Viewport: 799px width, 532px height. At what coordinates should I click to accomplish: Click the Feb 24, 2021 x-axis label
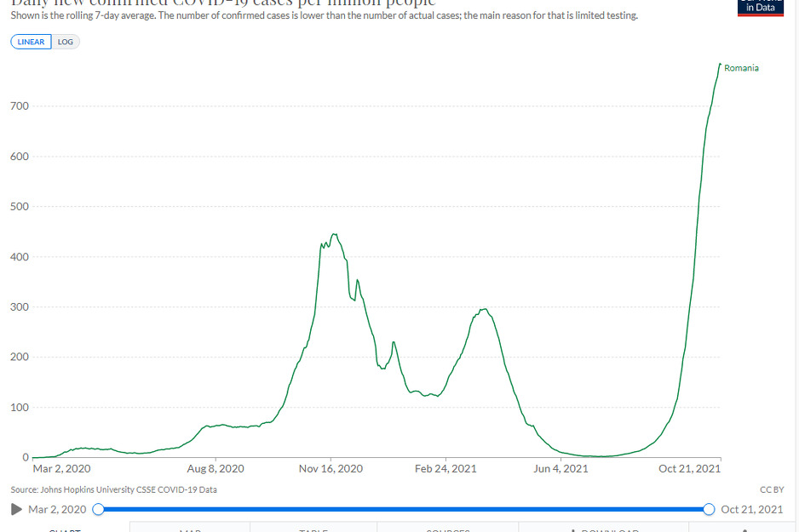pos(445,468)
